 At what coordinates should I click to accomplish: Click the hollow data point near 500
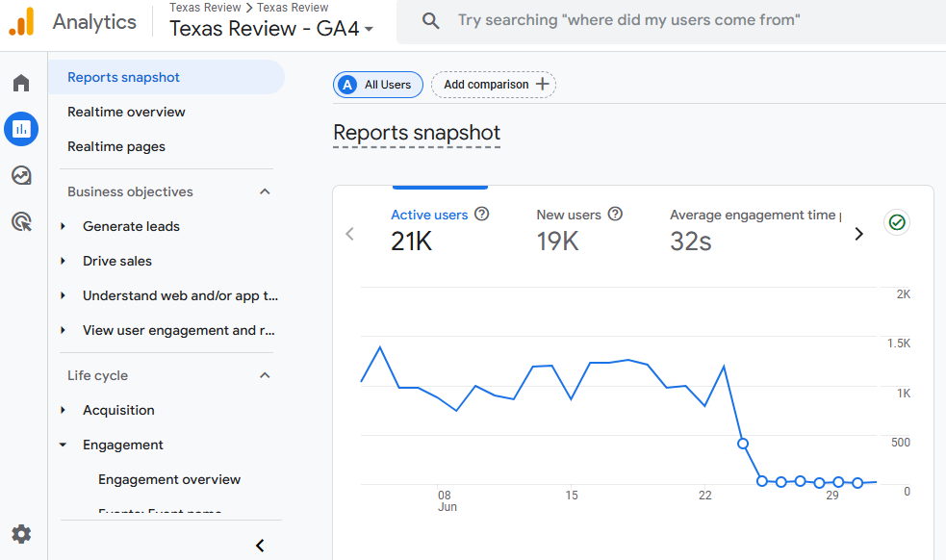pos(743,444)
